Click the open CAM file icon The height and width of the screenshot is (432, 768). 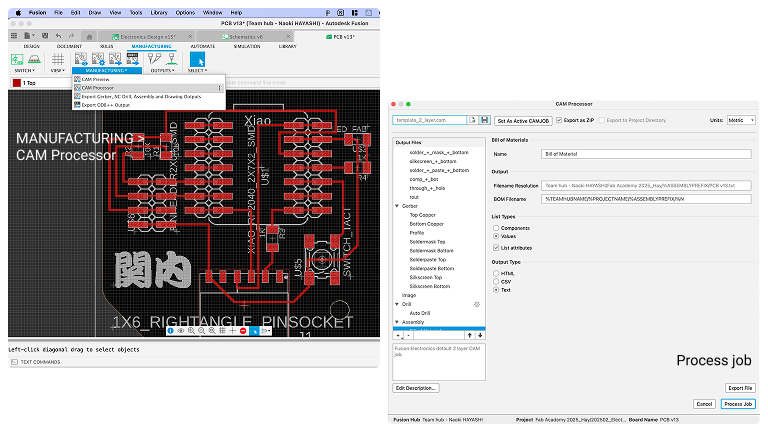pos(474,120)
